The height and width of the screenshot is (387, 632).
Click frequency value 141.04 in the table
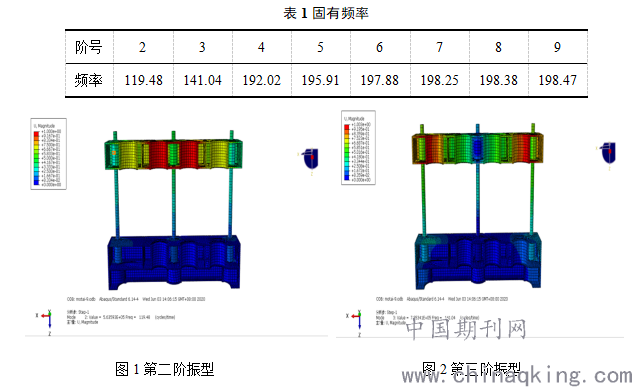point(202,80)
